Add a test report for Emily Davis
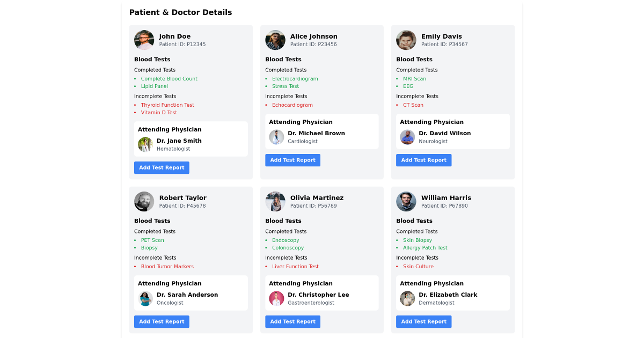The height and width of the screenshot is (338, 644). click(423, 160)
